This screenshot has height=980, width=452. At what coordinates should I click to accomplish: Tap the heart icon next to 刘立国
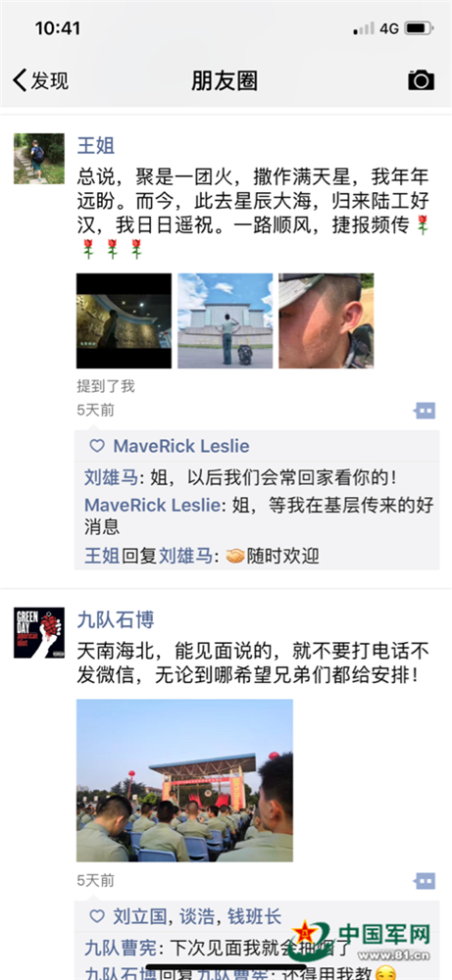click(97, 916)
